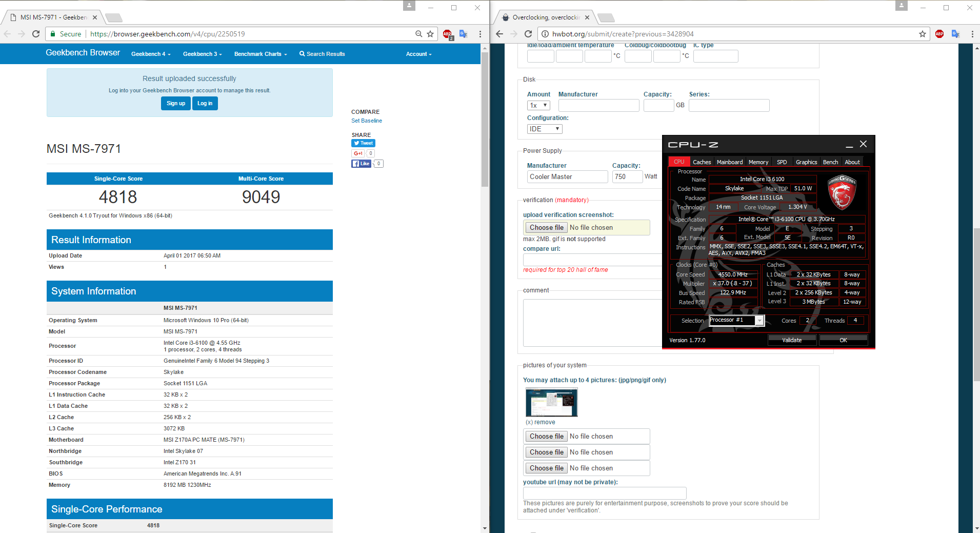
Task: Choose file for verification screenshot upload
Action: click(547, 227)
